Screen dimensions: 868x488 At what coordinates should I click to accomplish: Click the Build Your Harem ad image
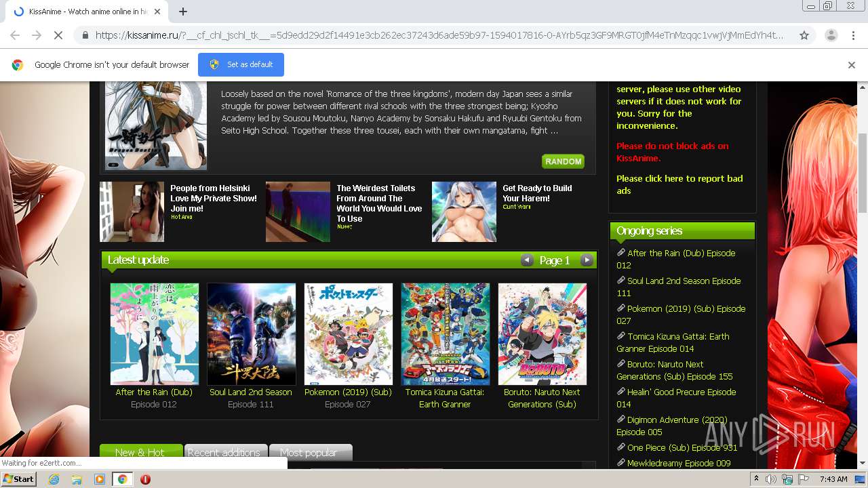click(464, 211)
